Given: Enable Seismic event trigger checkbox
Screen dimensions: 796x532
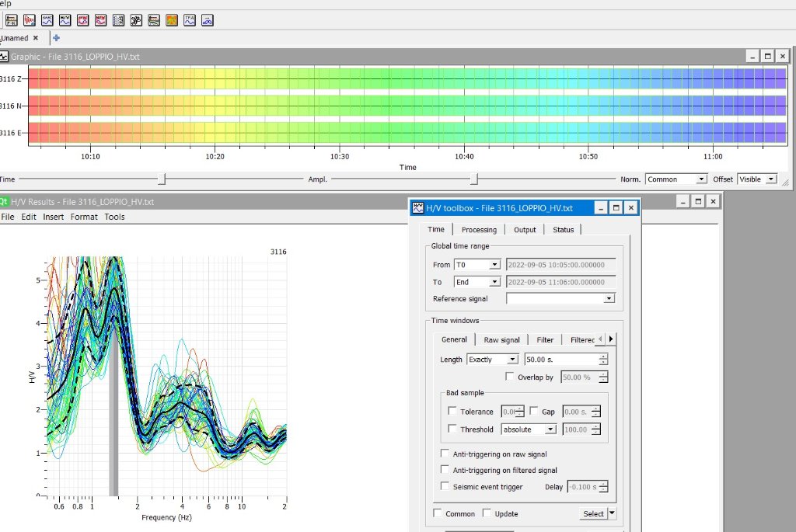Looking at the screenshot, I should (x=445, y=486).
